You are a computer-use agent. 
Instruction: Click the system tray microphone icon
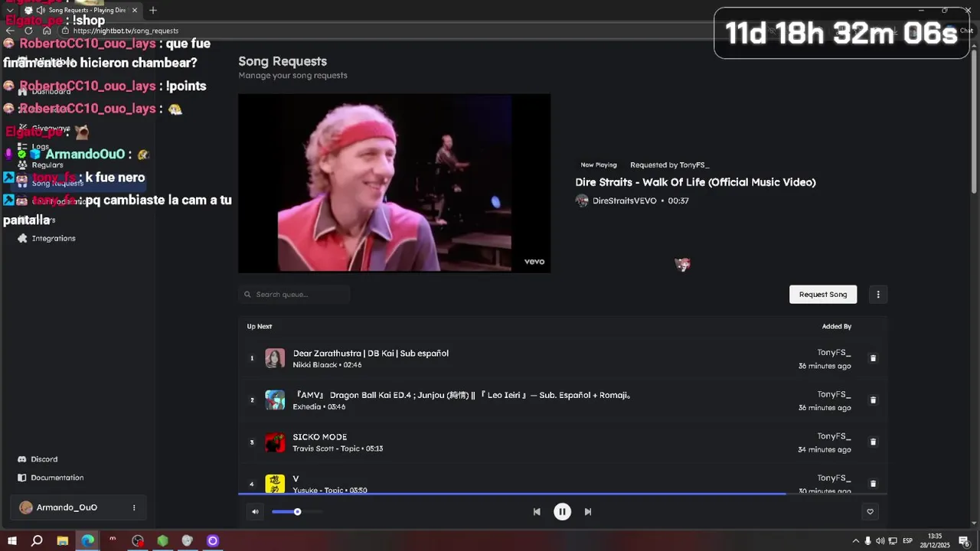click(x=867, y=541)
